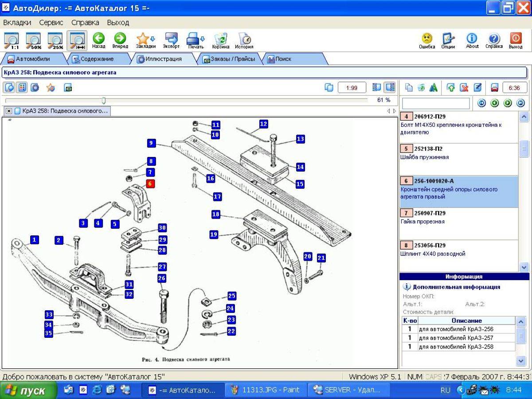Viewport: 532px width, 399px height.
Task: Open the История history icon
Action: click(244, 40)
